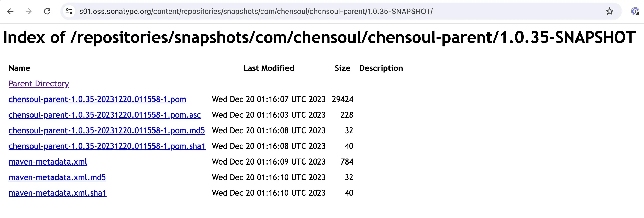
Task: Click the URL address bar text
Action: tap(256, 11)
